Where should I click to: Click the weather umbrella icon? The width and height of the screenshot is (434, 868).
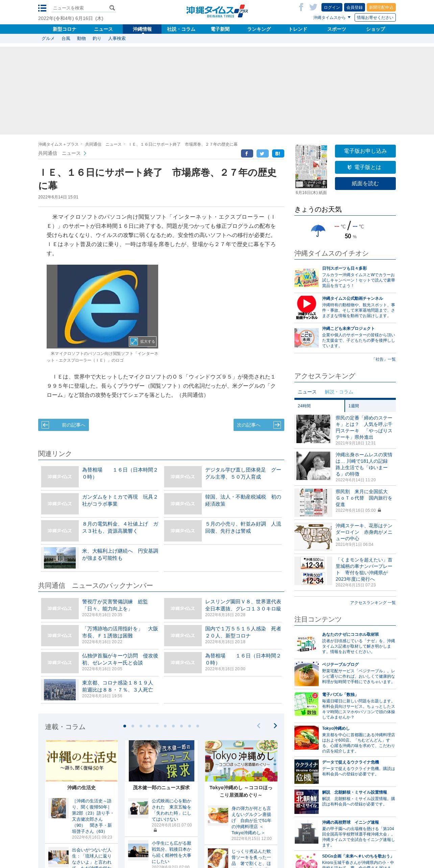318,231
